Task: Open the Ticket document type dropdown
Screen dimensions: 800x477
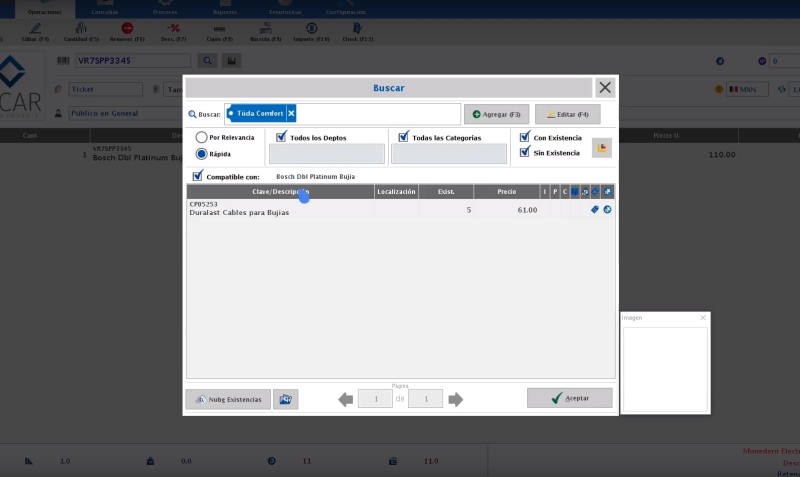Action: point(106,89)
